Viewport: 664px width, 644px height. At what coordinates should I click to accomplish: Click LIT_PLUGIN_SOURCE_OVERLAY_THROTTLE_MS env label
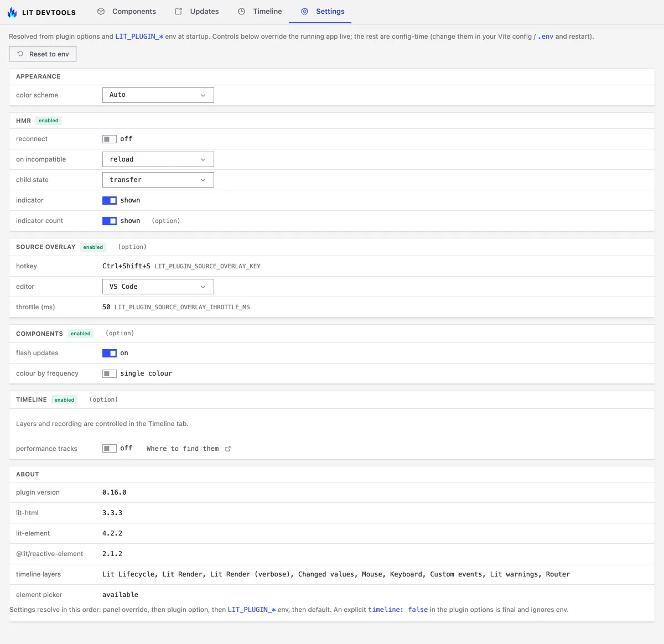point(182,307)
